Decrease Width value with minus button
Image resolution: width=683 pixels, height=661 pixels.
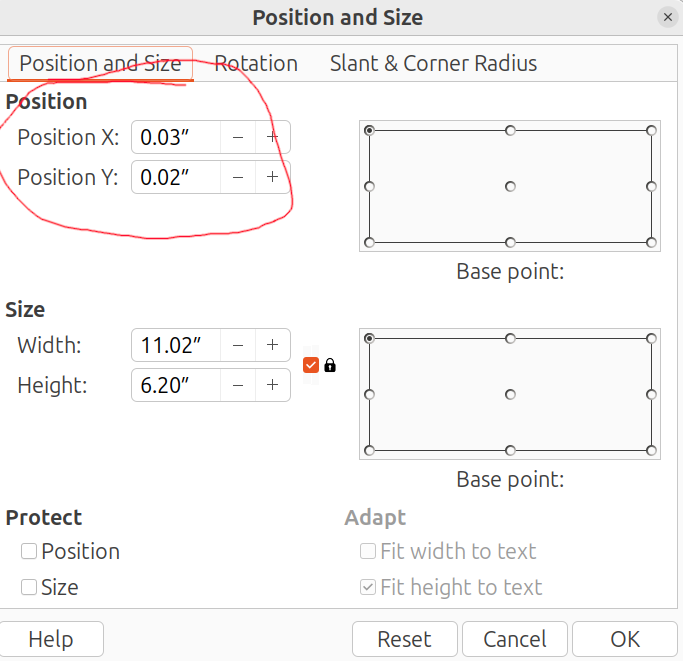237,345
